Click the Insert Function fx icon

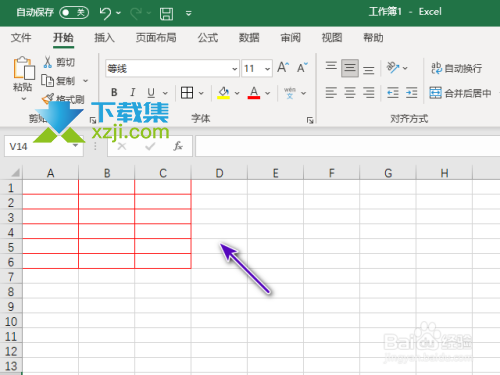(178, 146)
